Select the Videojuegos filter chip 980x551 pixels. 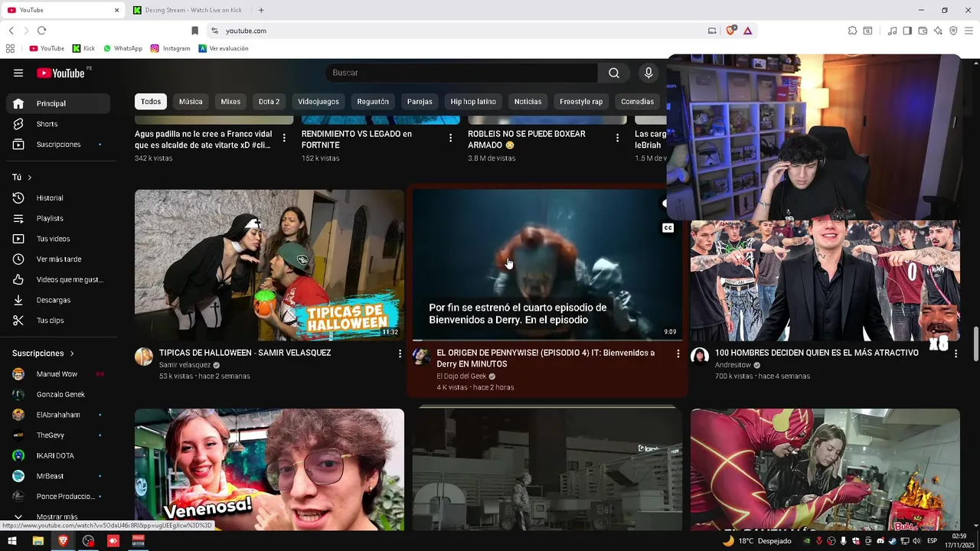click(x=318, y=102)
